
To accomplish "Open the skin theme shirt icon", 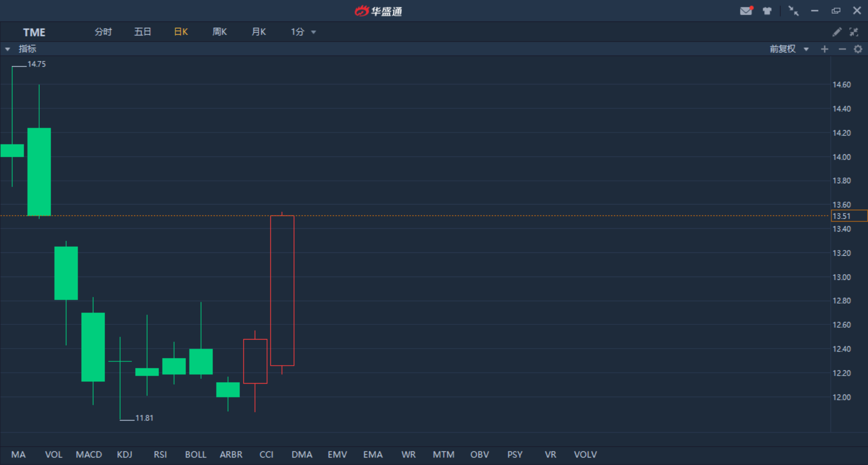I will coord(767,10).
